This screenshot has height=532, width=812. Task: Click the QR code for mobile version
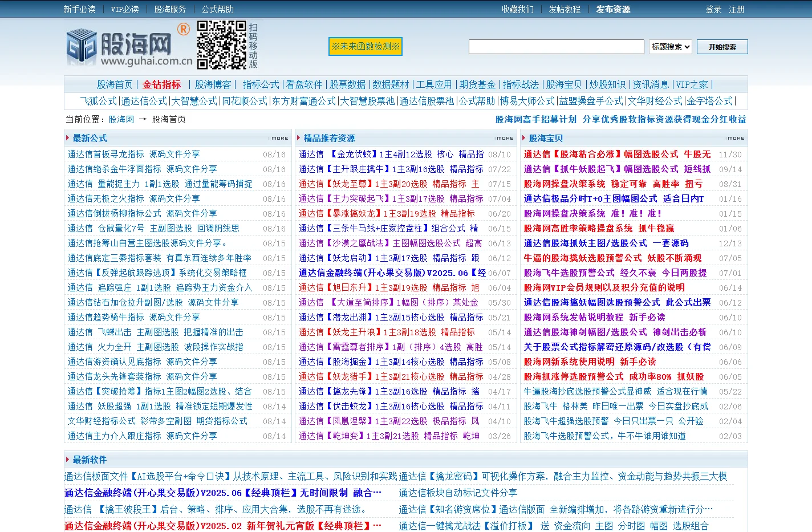pyautogui.click(x=222, y=45)
